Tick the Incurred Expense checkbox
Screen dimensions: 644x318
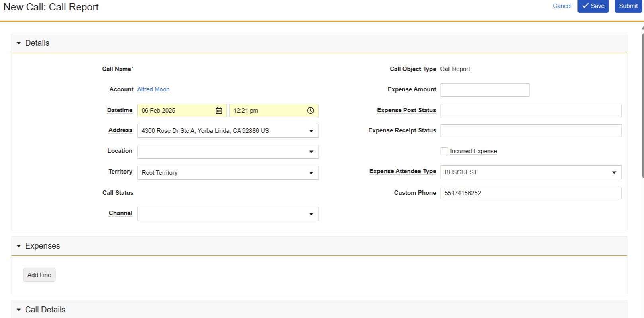point(444,151)
